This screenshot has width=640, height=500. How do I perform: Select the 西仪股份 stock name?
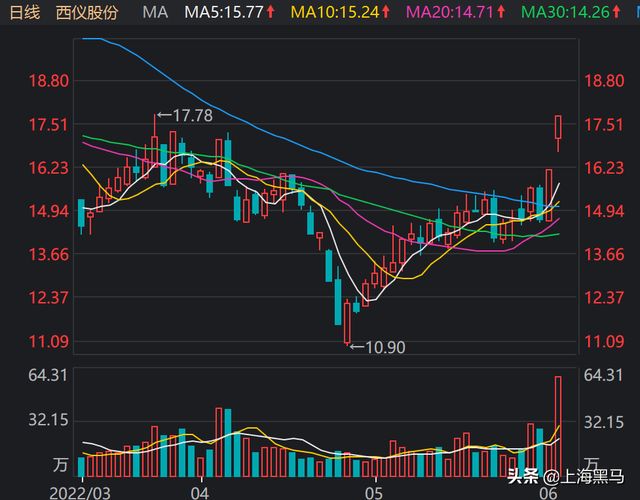86,13
